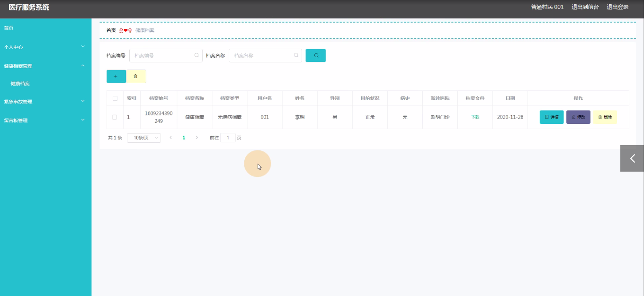
Task: Go to previous page arrow in pagination
Action: (x=170, y=138)
